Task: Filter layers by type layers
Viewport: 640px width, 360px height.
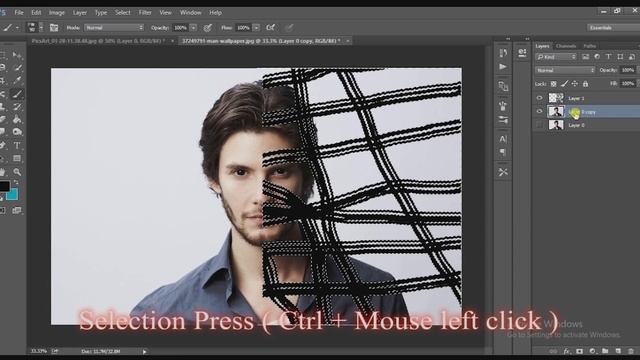Action: (x=609, y=57)
